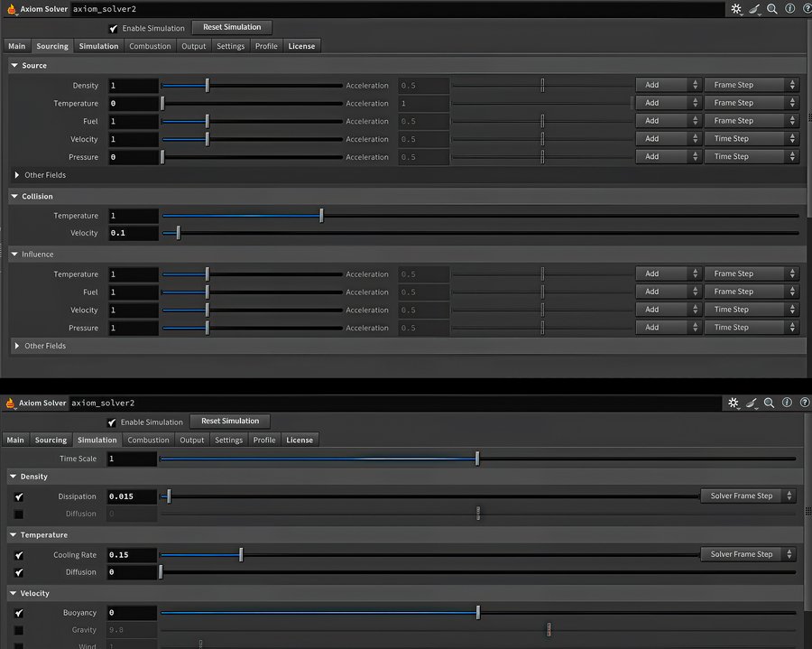This screenshot has height=649, width=812.
Task: Click Time Scale slider handle
Action: (x=477, y=459)
